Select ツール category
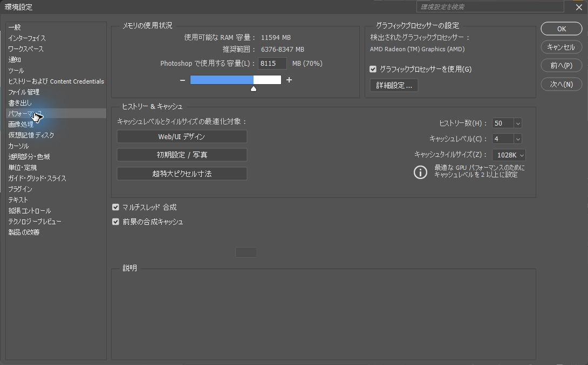Screen dimensions: 588x365 pos(56,71)
